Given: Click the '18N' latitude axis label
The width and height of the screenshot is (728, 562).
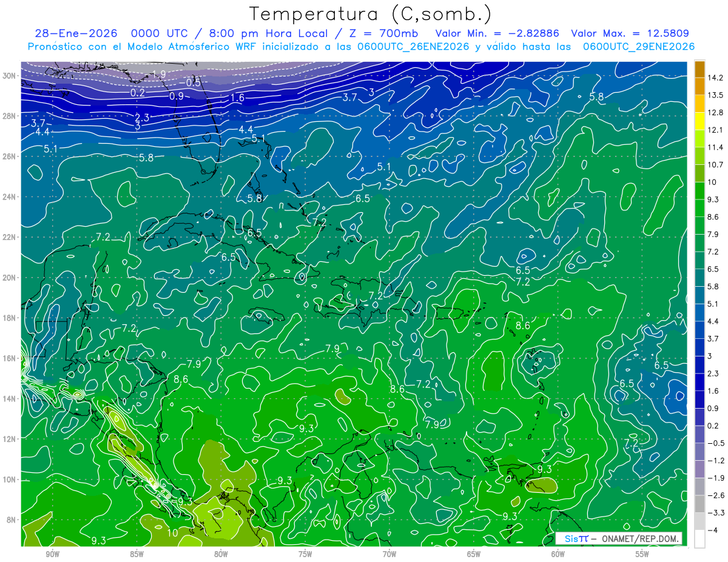Looking at the screenshot, I should pos(10,318).
